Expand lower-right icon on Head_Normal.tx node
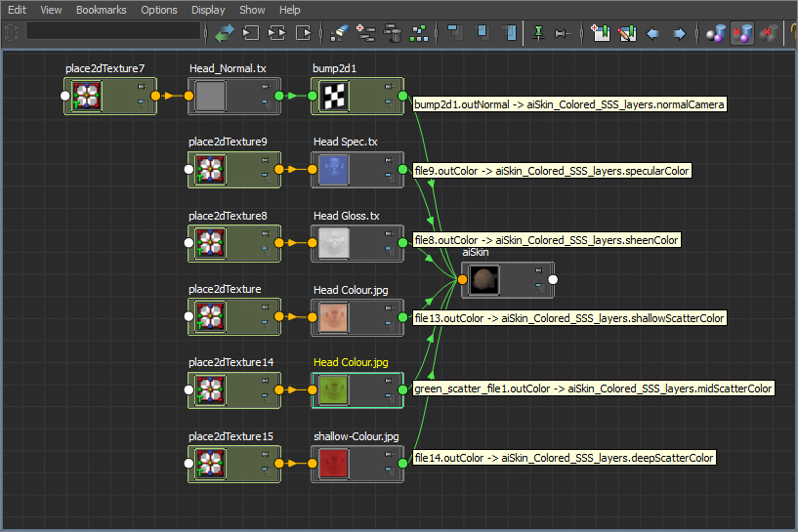 click(x=265, y=104)
